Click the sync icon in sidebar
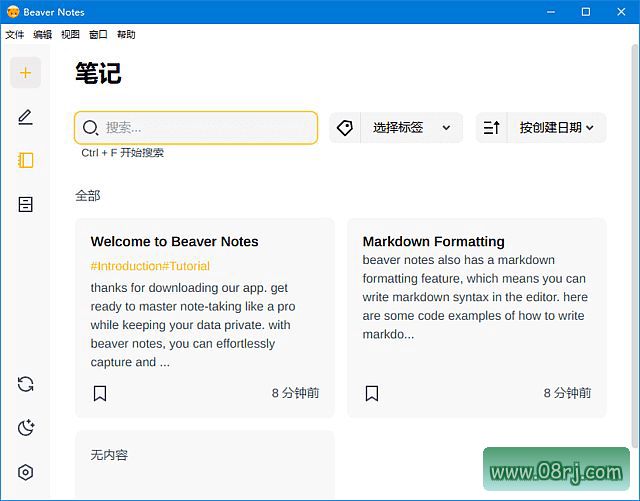Image resolution: width=640 pixels, height=501 pixels. pos(25,384)
